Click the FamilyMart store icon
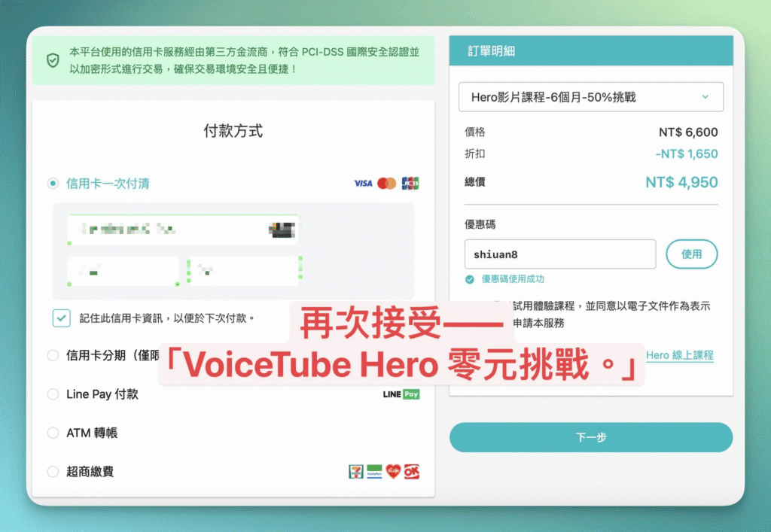Image resolution: width=771 pixels, height=532 pixels. pos(374,472)
